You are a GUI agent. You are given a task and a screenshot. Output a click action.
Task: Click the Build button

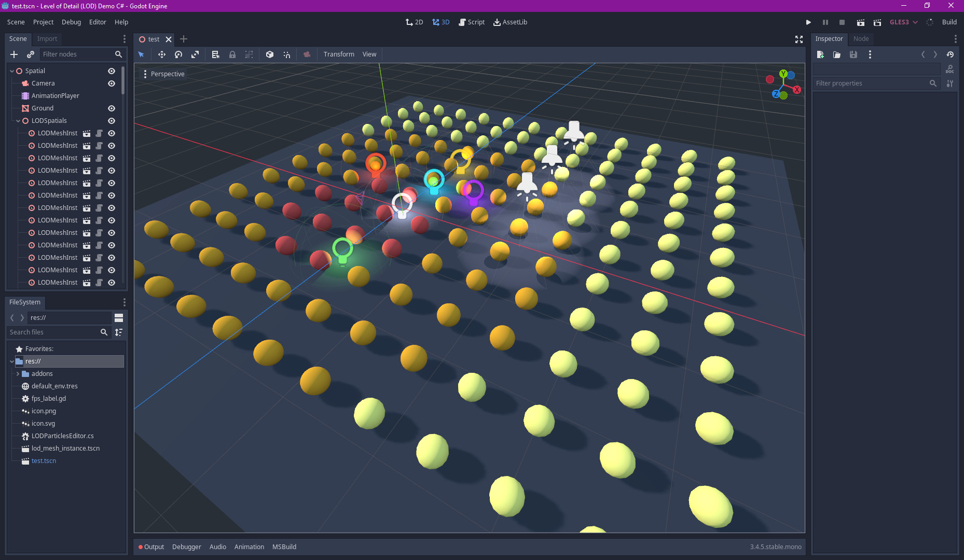tap(949, 22)
